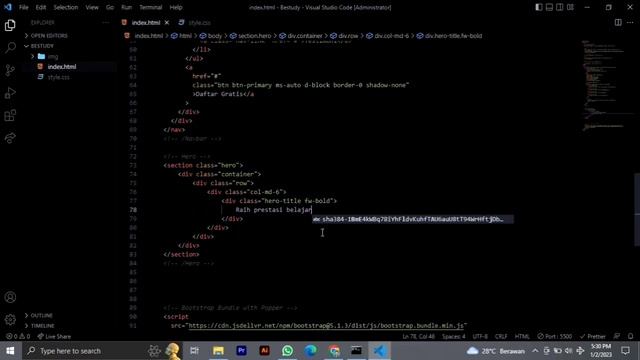Image resolution: width=640 pixels, height=360 pixels.
Task: Open the Windows Start menu
Action: click(10, 351)
